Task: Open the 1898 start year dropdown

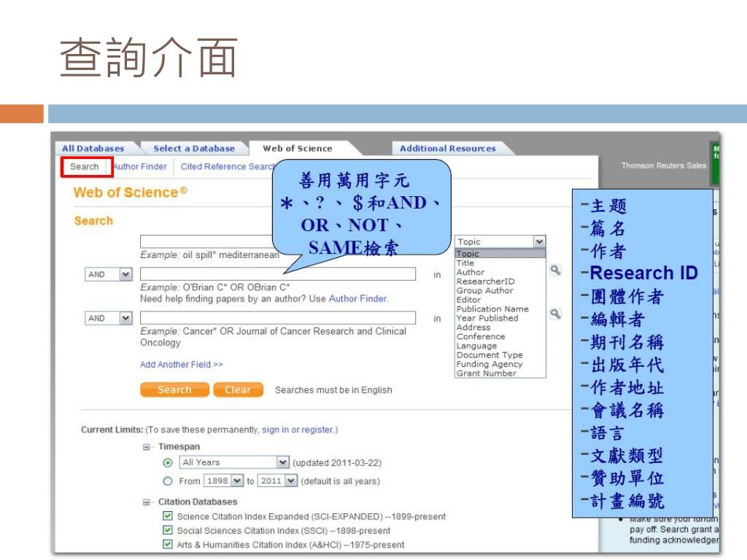Action: [223, 481]
